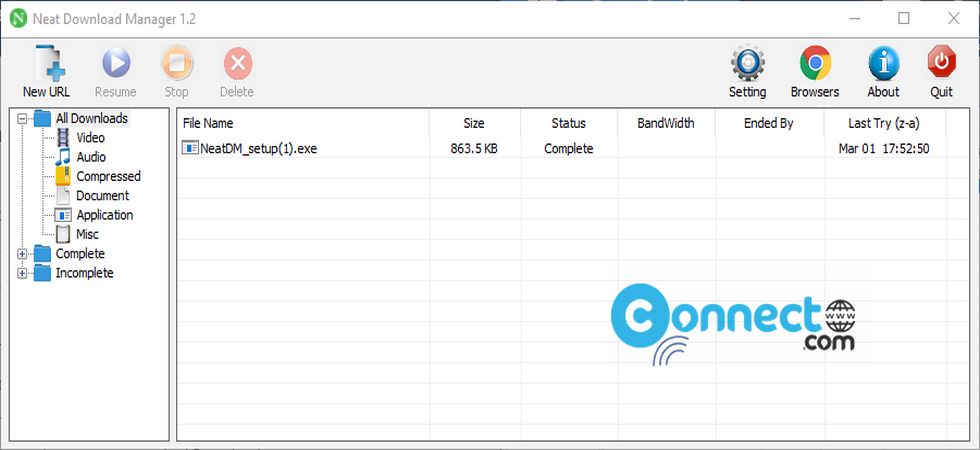Image resolution: width=980 pixels, height=450 pixels.
Task: Click the Mar 01 17:52:50 last try cell
Action: coord(884,149)
